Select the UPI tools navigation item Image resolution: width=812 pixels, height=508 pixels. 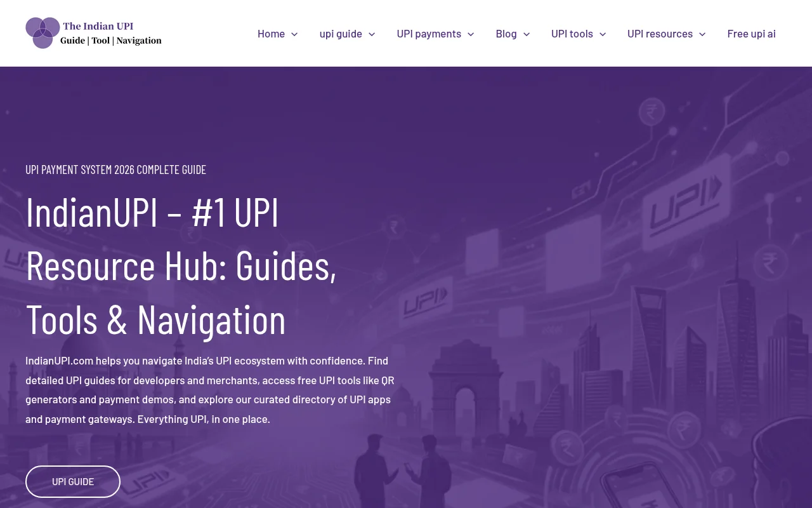point(572,33)
